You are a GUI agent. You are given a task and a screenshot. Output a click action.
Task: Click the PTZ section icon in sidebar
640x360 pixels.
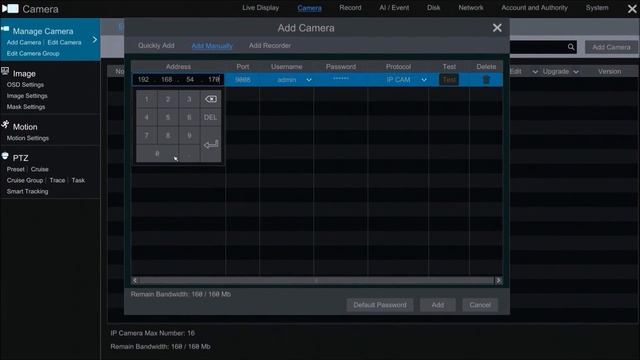point(5,156)
